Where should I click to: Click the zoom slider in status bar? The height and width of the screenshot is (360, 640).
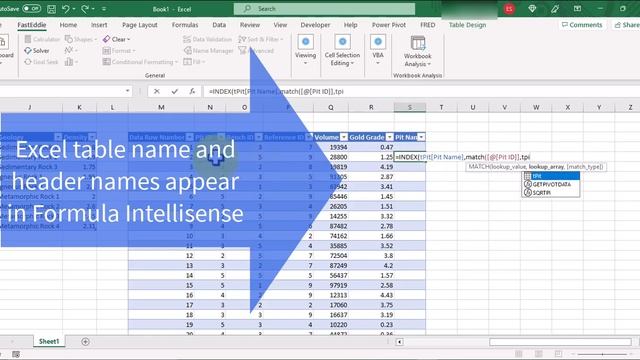602,354
